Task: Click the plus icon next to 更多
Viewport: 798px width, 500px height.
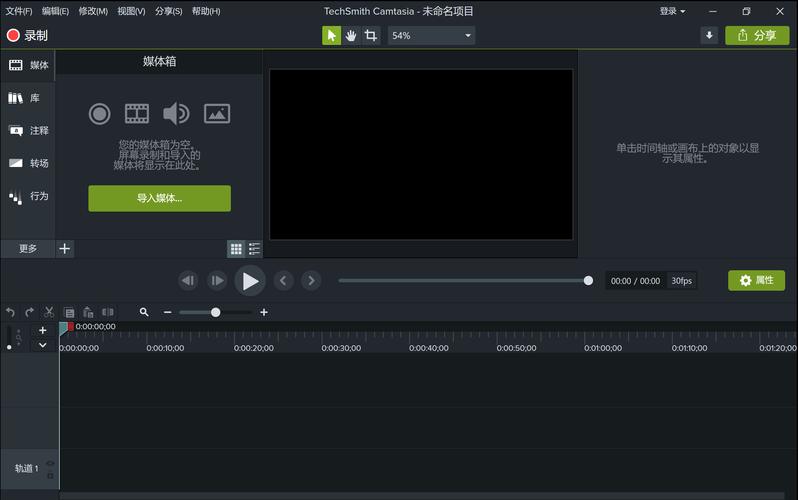Action: (x=65, y=248)
